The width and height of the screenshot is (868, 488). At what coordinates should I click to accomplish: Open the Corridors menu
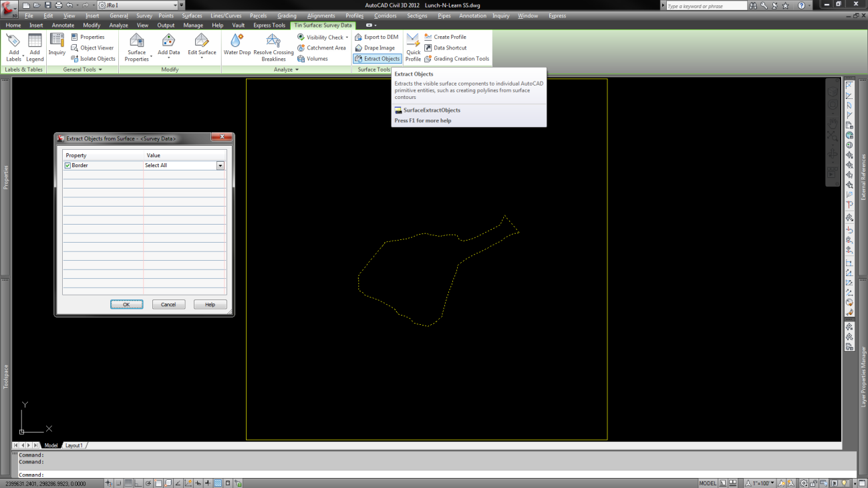pos(385,15)
